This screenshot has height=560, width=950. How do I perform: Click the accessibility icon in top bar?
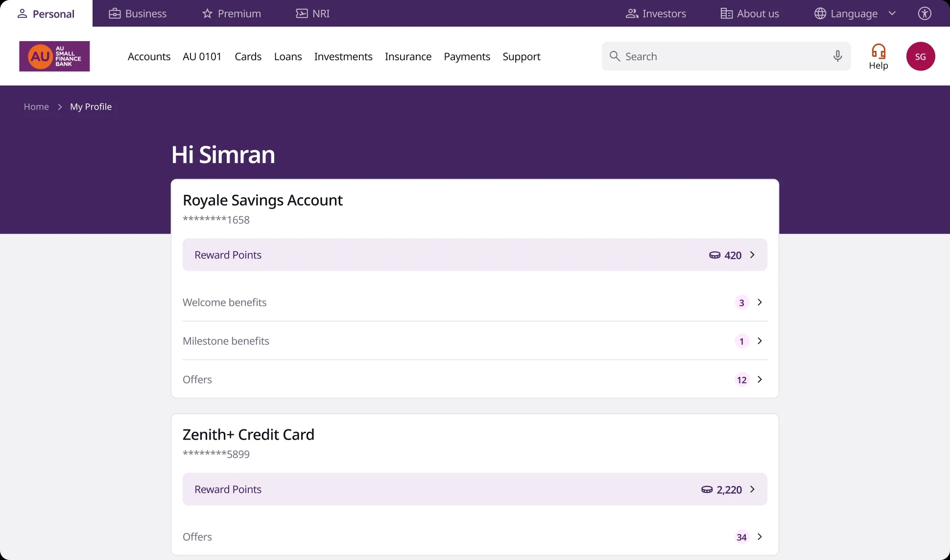tap(925, 13)
